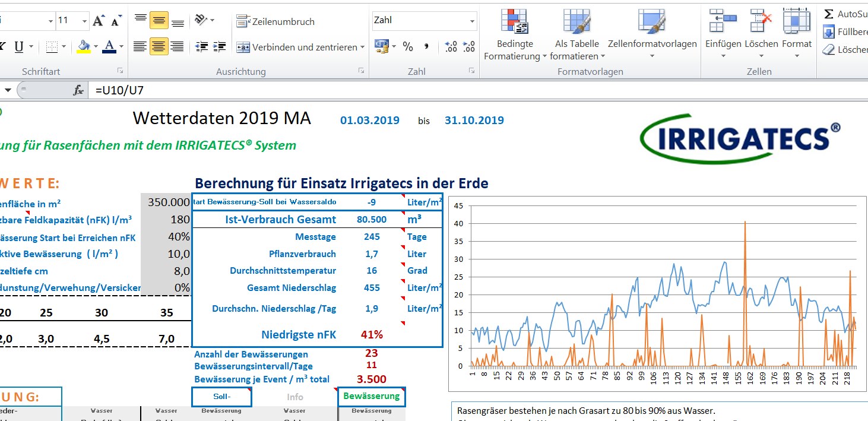
Task: Apply the dark blue font color
Action: (x=109, y=46)
